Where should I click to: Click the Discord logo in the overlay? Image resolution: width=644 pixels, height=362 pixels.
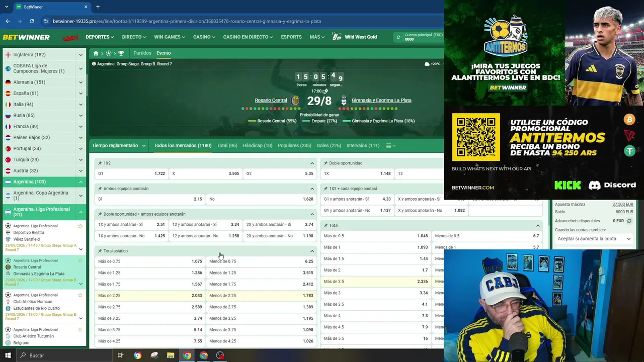click(x=612, y=185)
